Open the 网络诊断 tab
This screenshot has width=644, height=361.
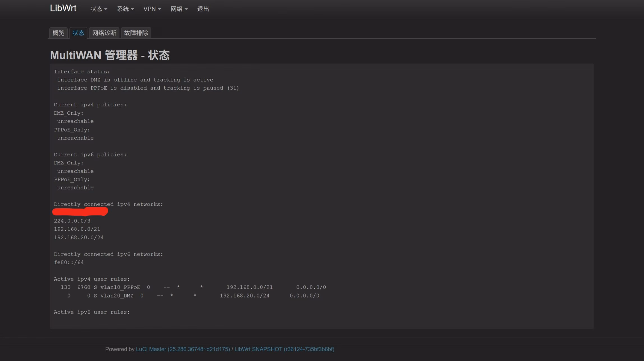(x=104, y=33)
